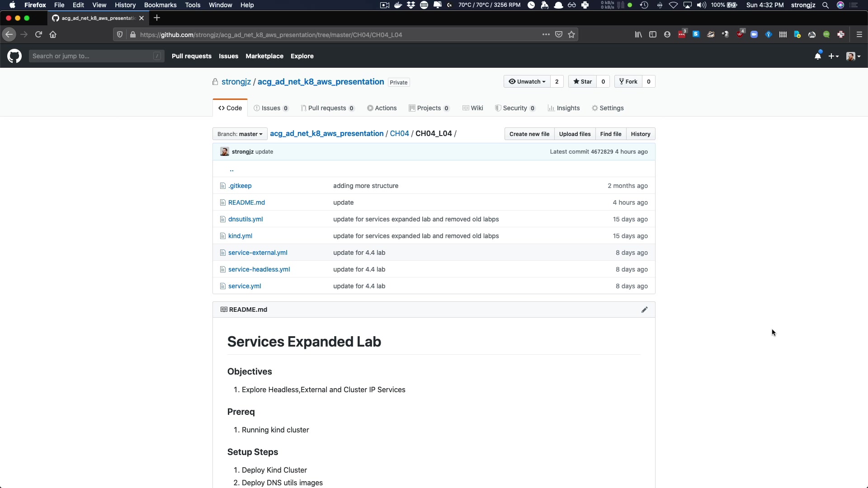Click the Create new file button
Image resolution: width=868 pixels, height=488 pixels.
pyautogui.click(x=529, y=134)
